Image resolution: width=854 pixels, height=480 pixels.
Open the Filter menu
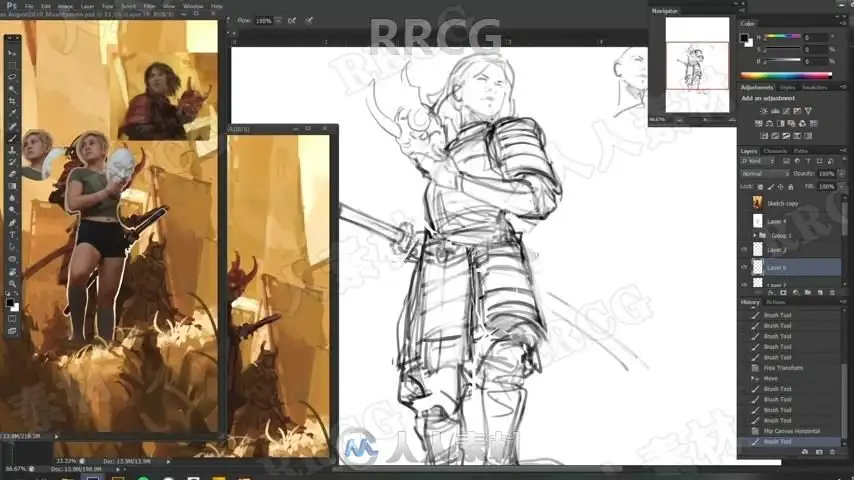tap(149, 6)
